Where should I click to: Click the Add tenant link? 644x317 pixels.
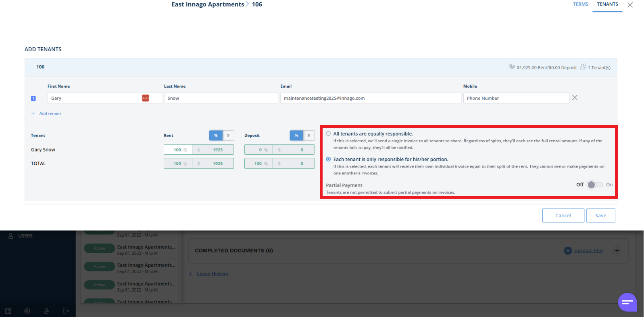[50, 113]
